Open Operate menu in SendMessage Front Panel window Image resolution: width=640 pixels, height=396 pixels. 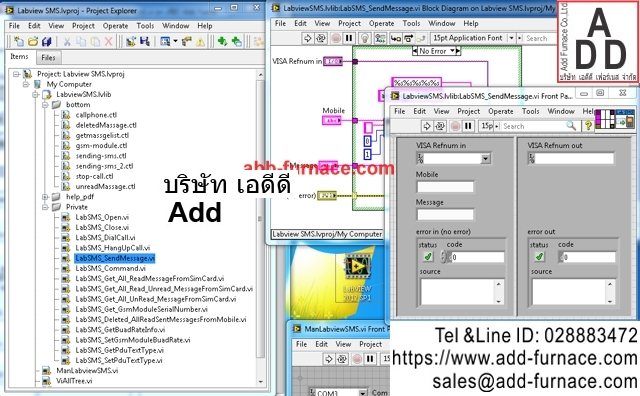click(501, 111)
